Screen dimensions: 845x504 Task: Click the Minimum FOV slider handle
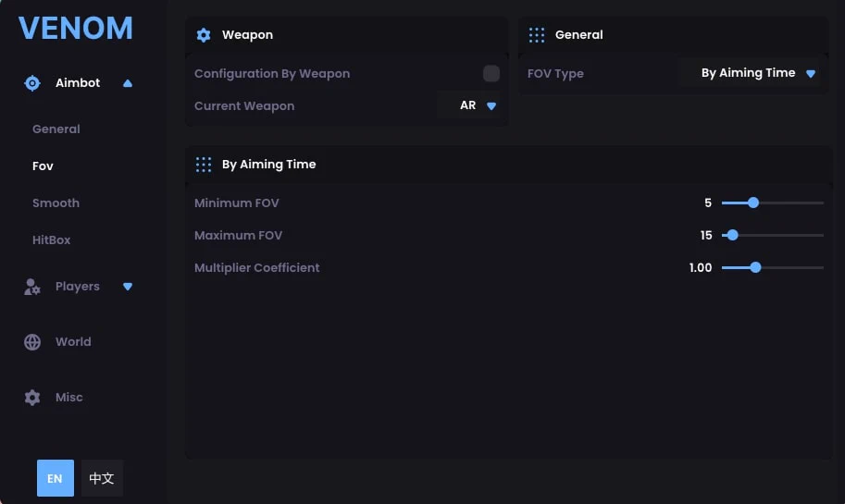click(752, 203)
